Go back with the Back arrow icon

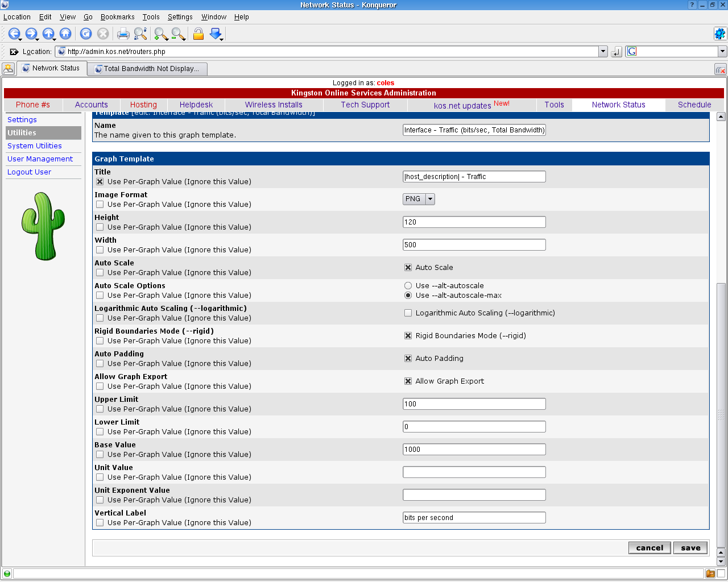[14, 34]
